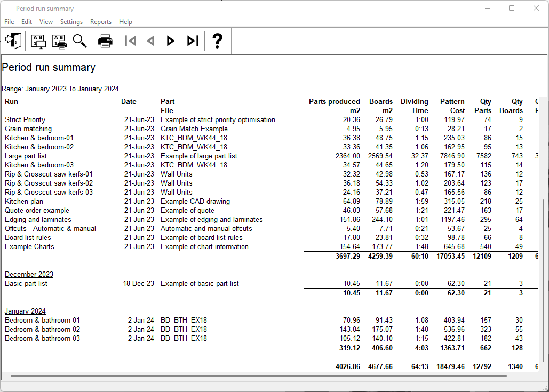549x392 pixels.
Task: Select Rip & Crosscut saw kerfs-03
Action: coord(49,193)
